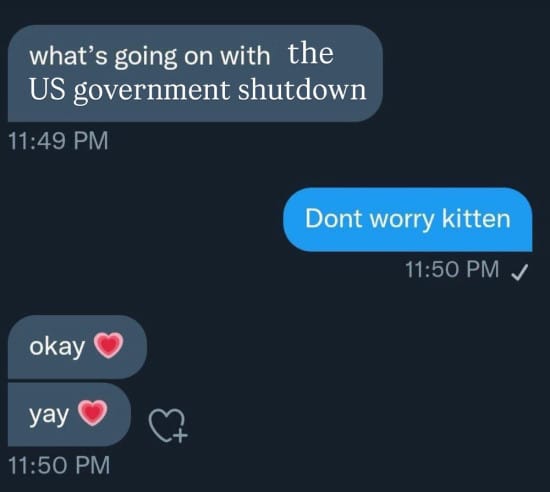This screenshot has width=550, height=492.
Task: Tap the red heart emoji after "okay"
Action: pos(109,345)
